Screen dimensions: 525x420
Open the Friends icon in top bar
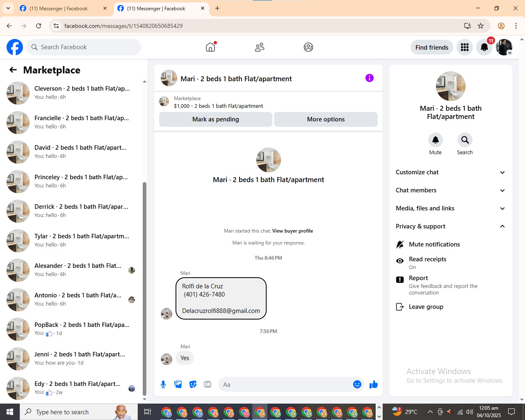(260, 47)
